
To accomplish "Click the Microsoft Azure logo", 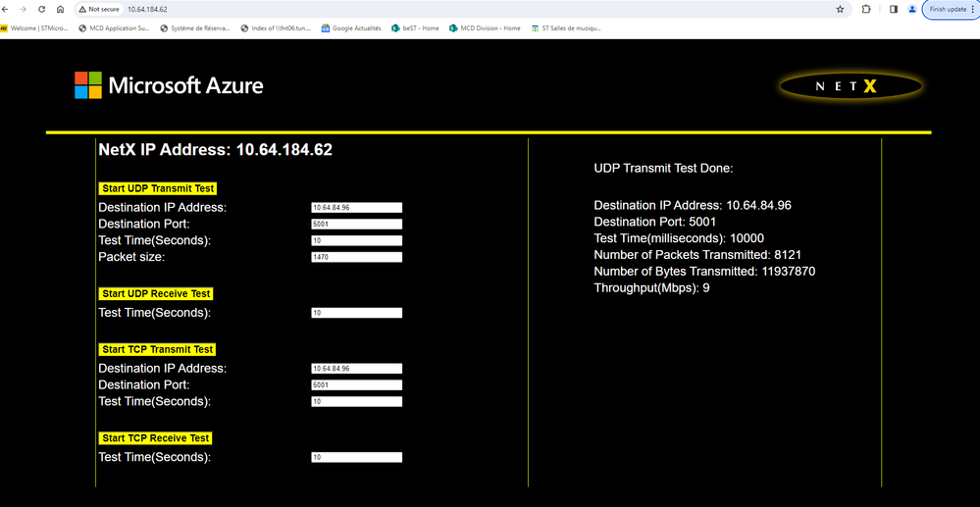I will (169, 85).
